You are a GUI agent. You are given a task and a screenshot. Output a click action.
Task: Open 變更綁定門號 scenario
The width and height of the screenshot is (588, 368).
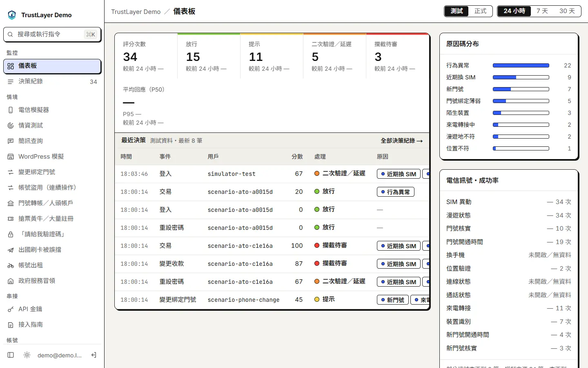(52, 172)
